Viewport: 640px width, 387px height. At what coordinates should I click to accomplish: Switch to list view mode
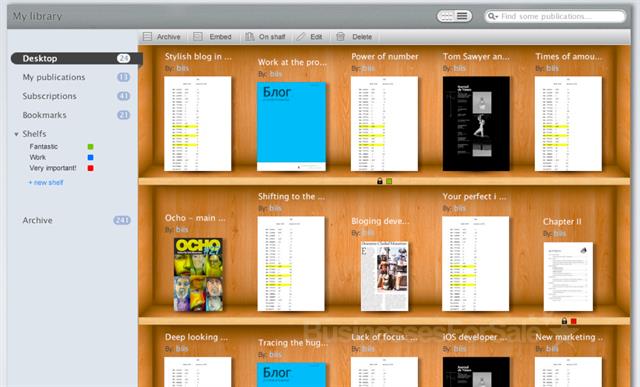[x=462, y=16]
